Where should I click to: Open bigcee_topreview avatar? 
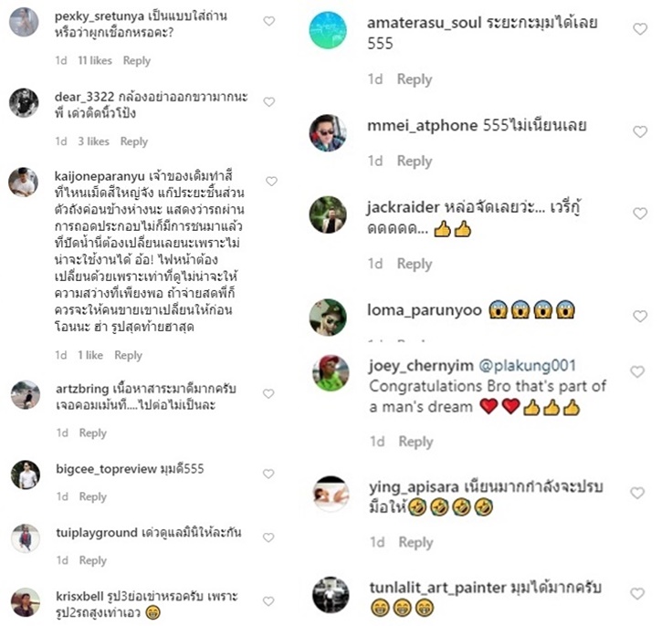pyautogui.click(x=26, y=475)
